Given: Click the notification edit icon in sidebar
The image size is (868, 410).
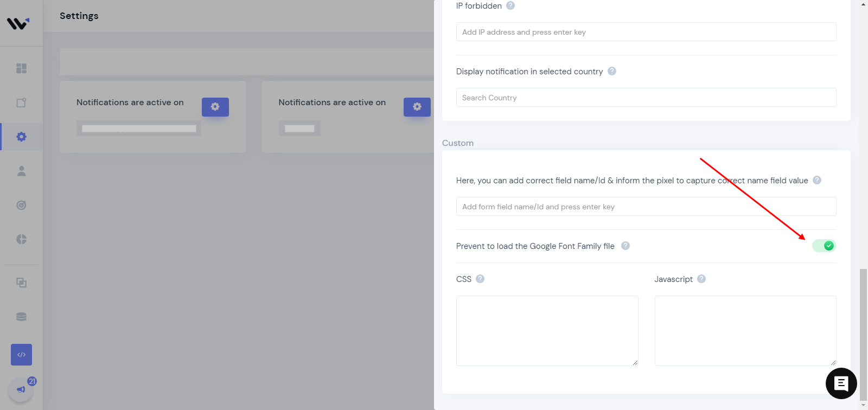Looking at the screenshot, I should (21, 102).
